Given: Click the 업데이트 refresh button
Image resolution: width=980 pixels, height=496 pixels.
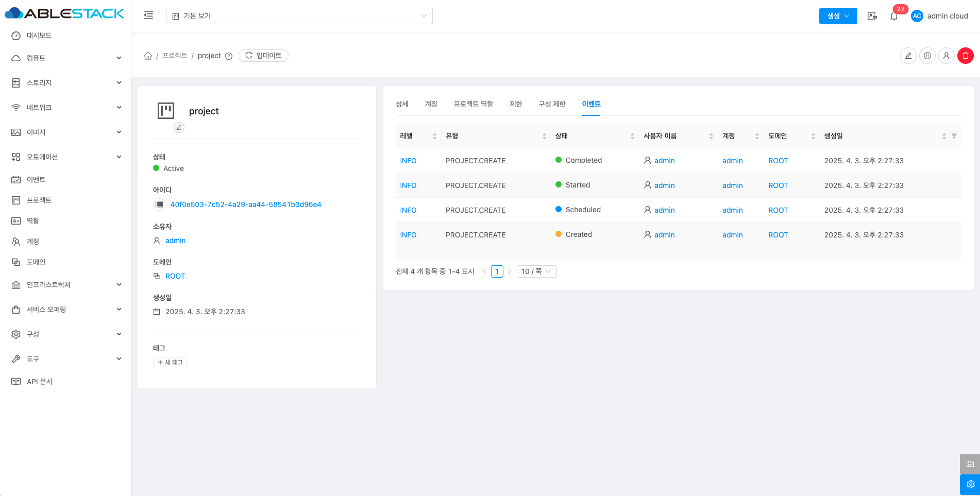Looking at the screenshot, I should [263, 56].
